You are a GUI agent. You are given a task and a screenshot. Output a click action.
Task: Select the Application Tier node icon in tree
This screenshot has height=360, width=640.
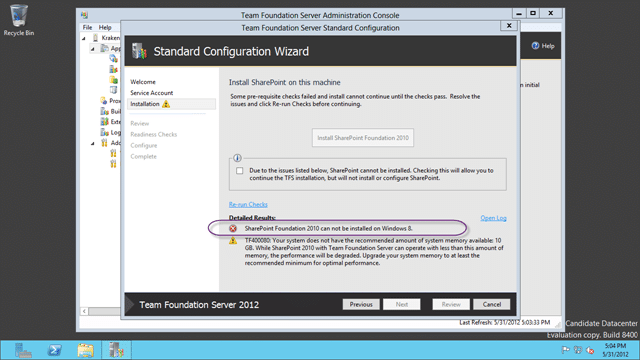tap(104, 49)
